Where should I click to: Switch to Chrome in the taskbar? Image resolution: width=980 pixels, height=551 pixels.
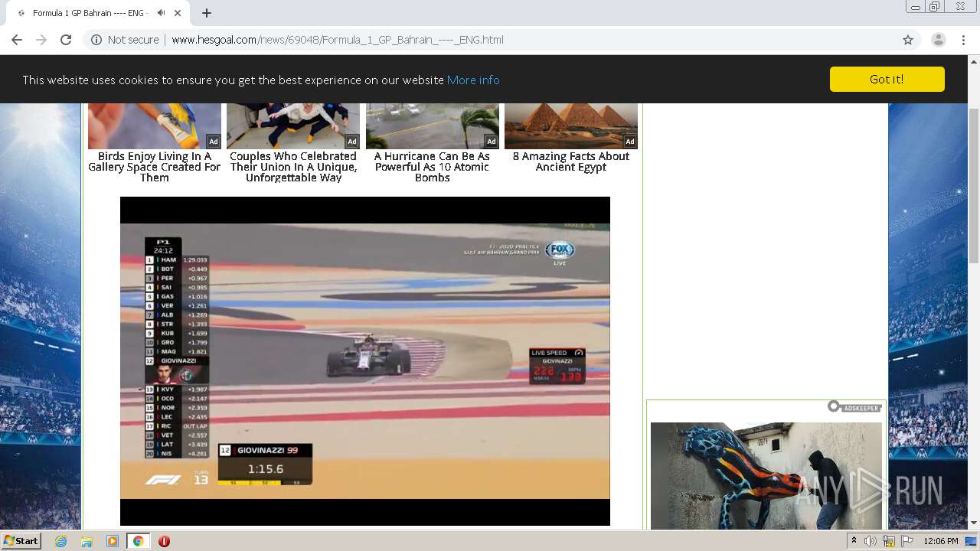138,541
